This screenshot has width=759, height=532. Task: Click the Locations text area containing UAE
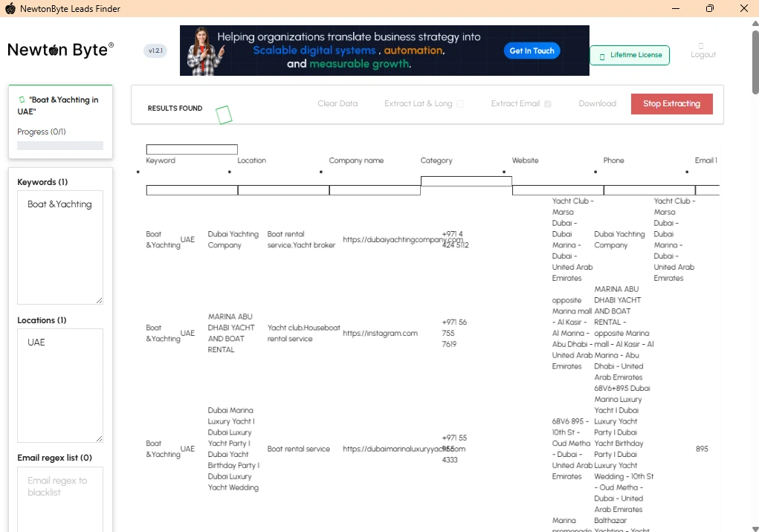click(x=60, y=386)
